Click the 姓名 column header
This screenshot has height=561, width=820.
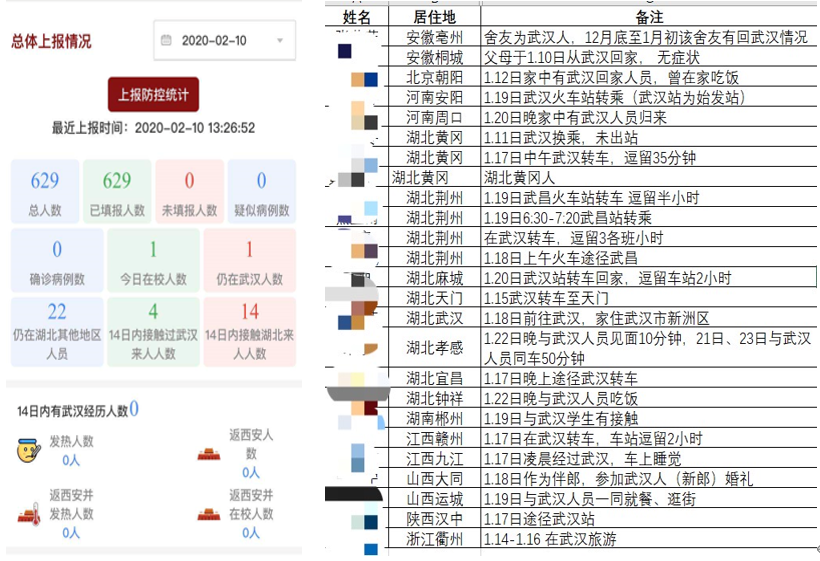pyautogui.click(x=357, y=17)
